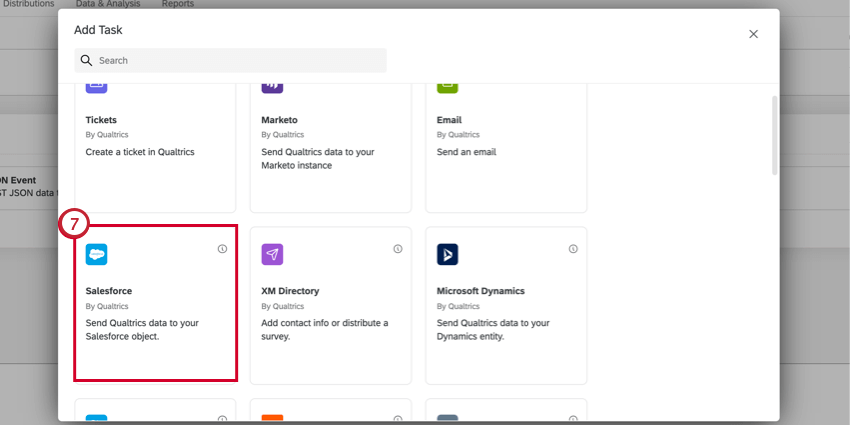
Task: Switch to Data & Analysis tab
Action: [x=108, y=4]
